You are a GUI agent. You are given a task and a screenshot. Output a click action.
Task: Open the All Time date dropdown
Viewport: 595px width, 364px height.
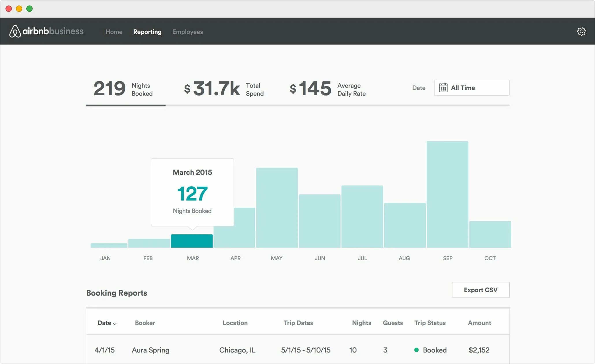click(472, 88)
